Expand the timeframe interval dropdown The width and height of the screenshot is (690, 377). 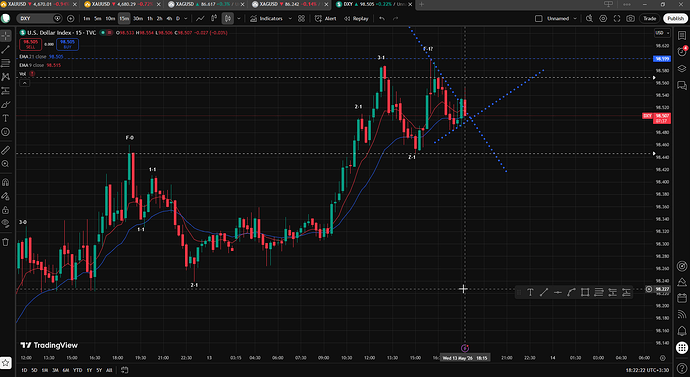click(186, 18)
